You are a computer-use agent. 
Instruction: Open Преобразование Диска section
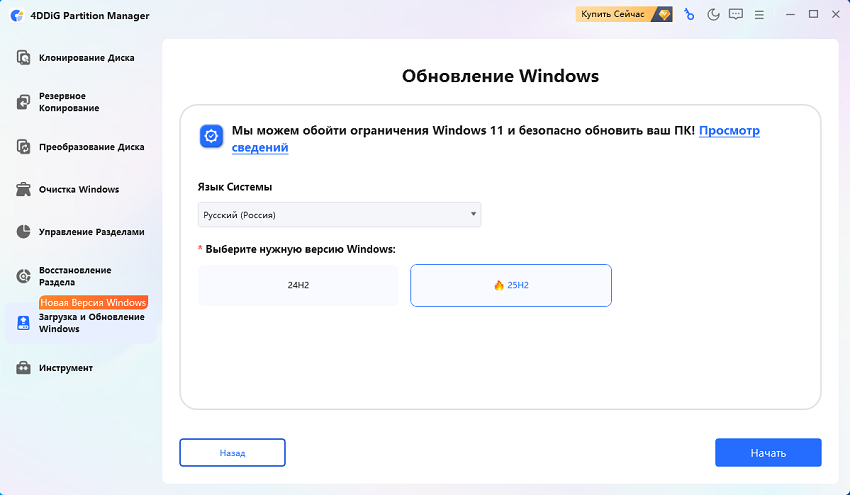coord(92,147)
